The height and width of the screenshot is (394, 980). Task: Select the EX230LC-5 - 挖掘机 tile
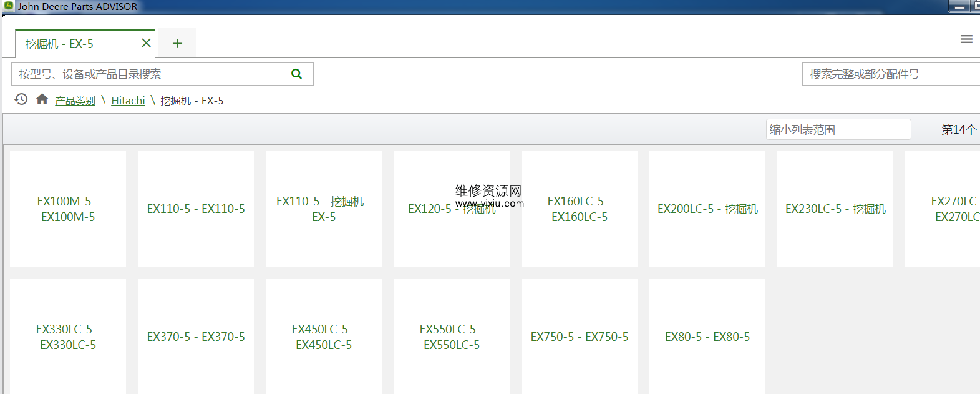835,209
